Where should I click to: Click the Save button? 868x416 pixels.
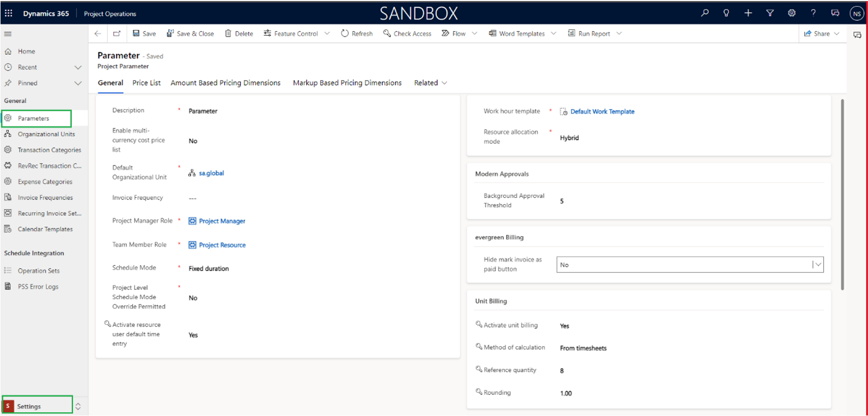pyautogui.click(x=144, y=33)
